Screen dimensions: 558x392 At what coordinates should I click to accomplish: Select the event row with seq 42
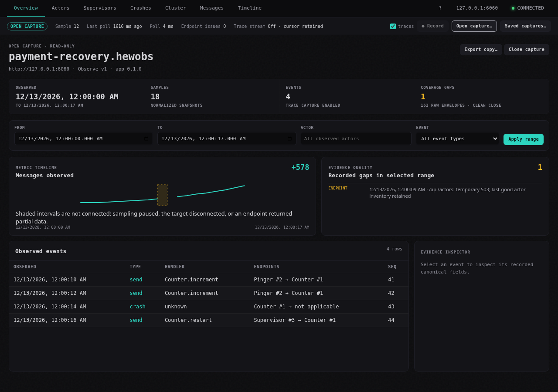click(x=209, y=293)
